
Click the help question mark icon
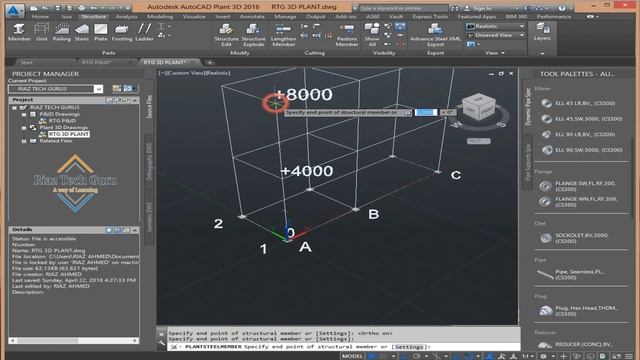[562, 8]
